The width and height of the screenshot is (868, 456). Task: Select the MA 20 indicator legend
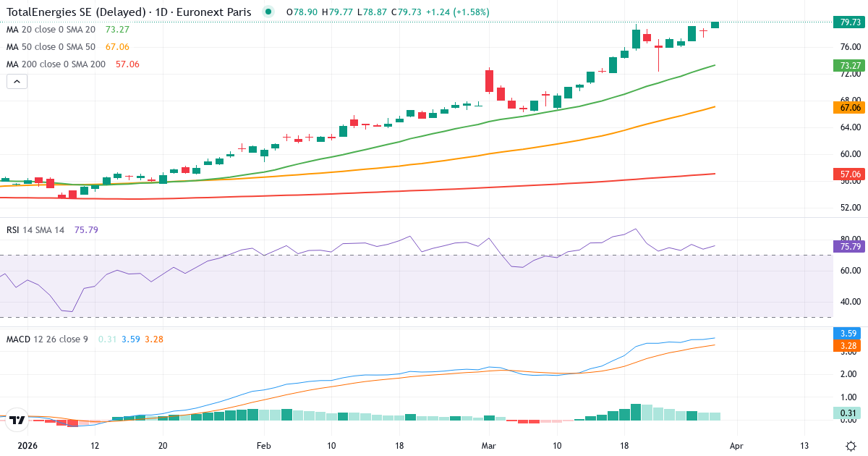(x=51, y=29)
